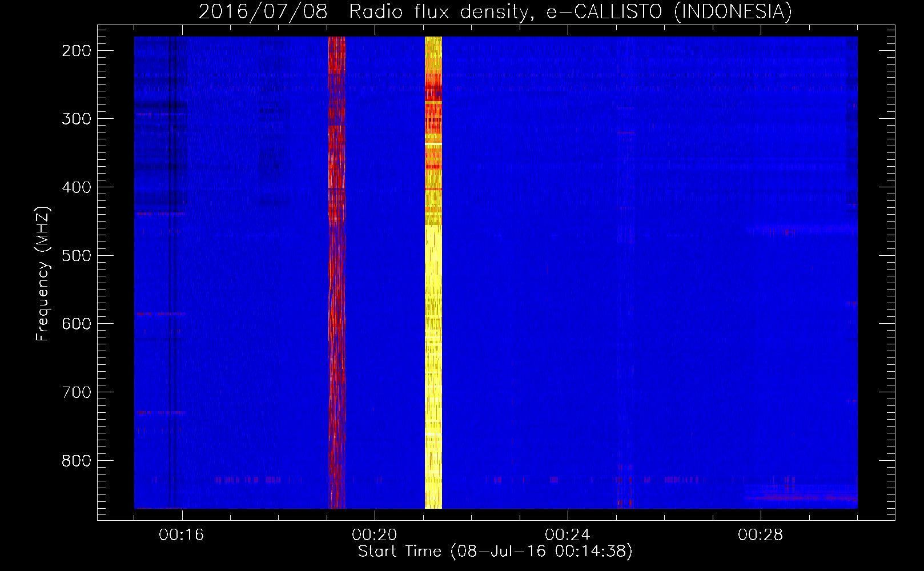
Task: Click the 500 frequency tick label
Action: pos(77,255)
